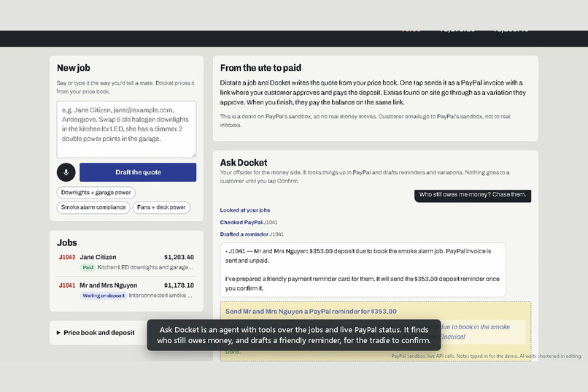The height and width of the screenshot is (392, 588).
Task: Click the microphone dictation button
Action: pos(66,172)
